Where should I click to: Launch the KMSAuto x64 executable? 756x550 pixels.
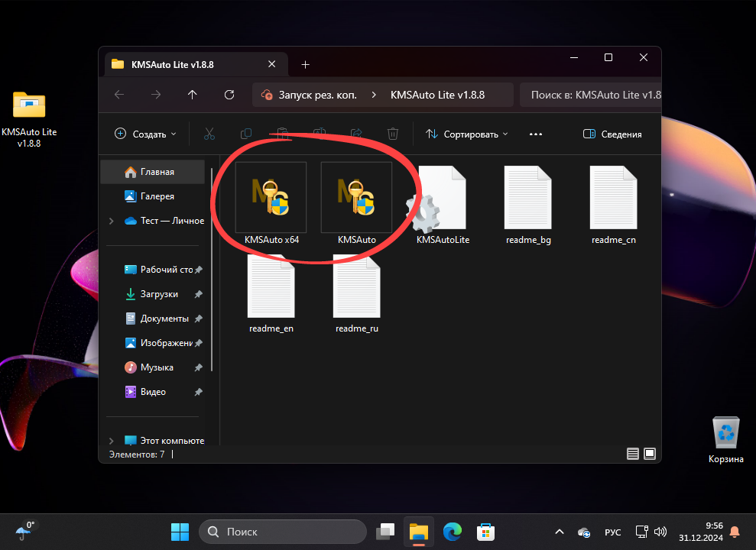tap(270, 197)
